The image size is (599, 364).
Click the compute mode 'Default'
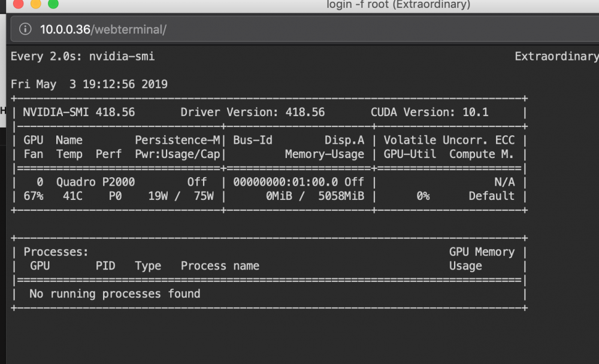coord(492,196)
